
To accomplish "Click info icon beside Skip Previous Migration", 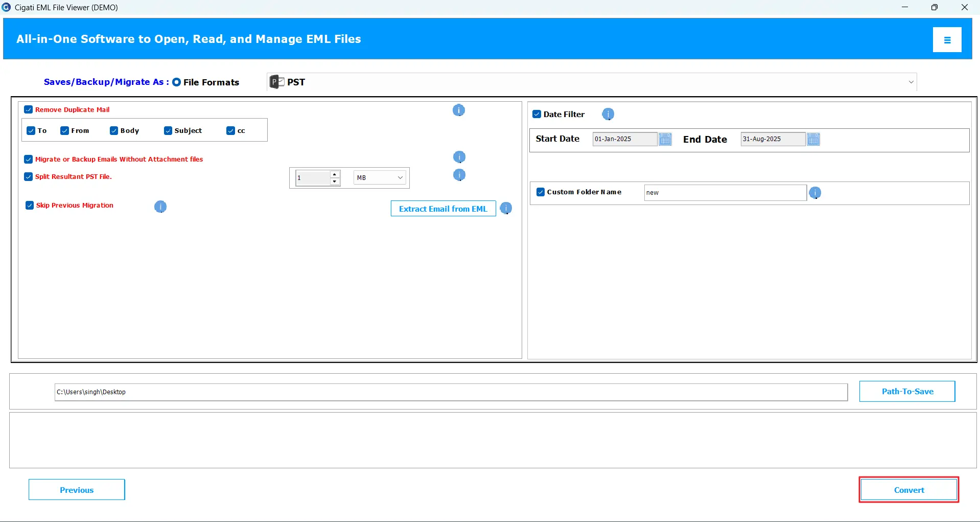I will (160, 207).
